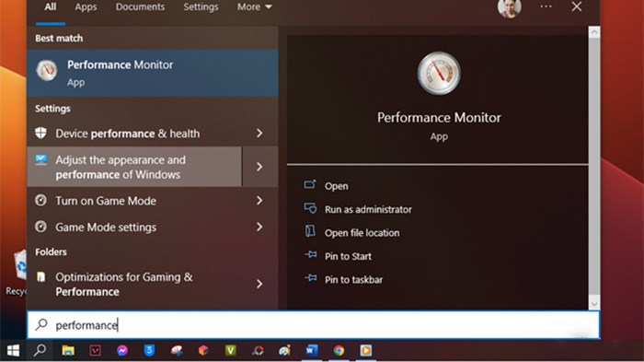Expand Game Mode settings arrow

click(259, 227)
